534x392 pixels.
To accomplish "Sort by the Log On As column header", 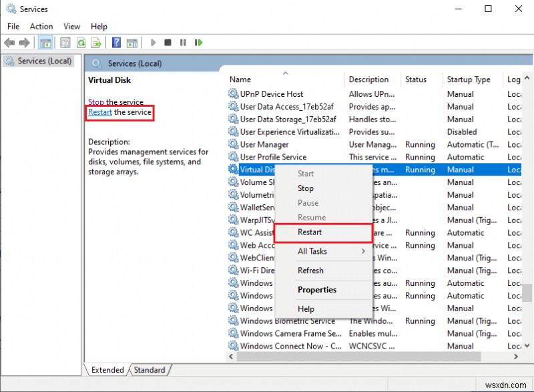I will tap(513, 79).
